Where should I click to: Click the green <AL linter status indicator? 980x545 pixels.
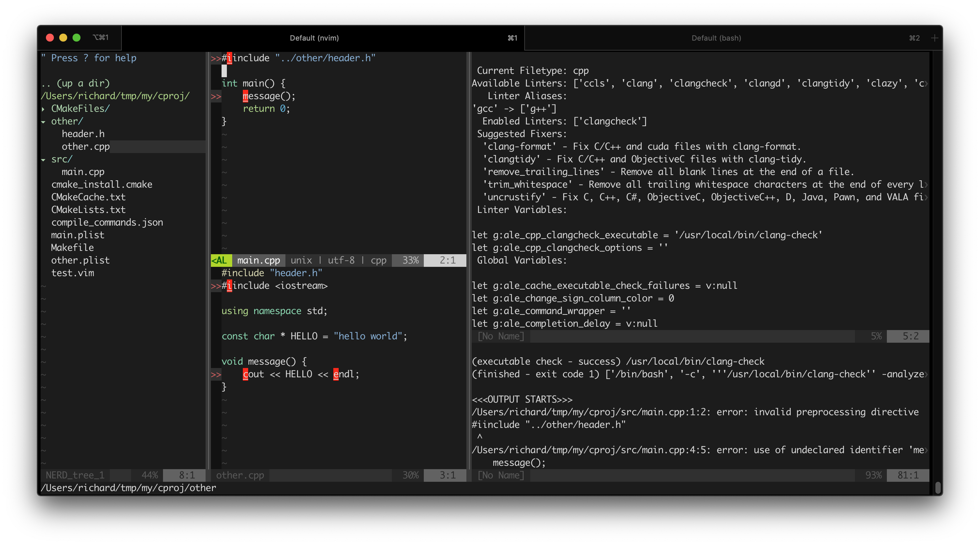point(220,260)
